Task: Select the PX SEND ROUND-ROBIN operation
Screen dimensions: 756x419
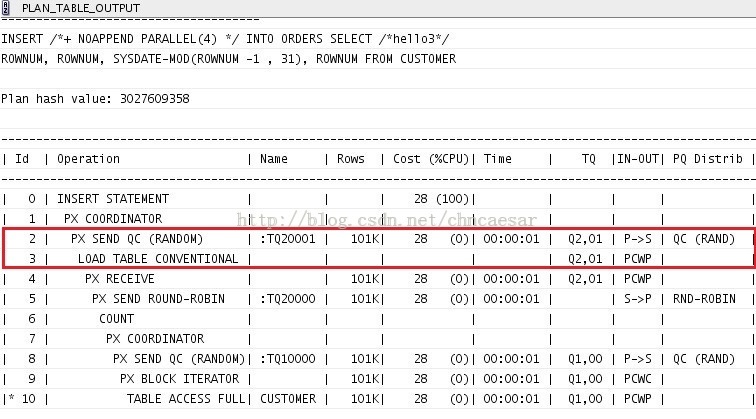Action: pos(158,299)
